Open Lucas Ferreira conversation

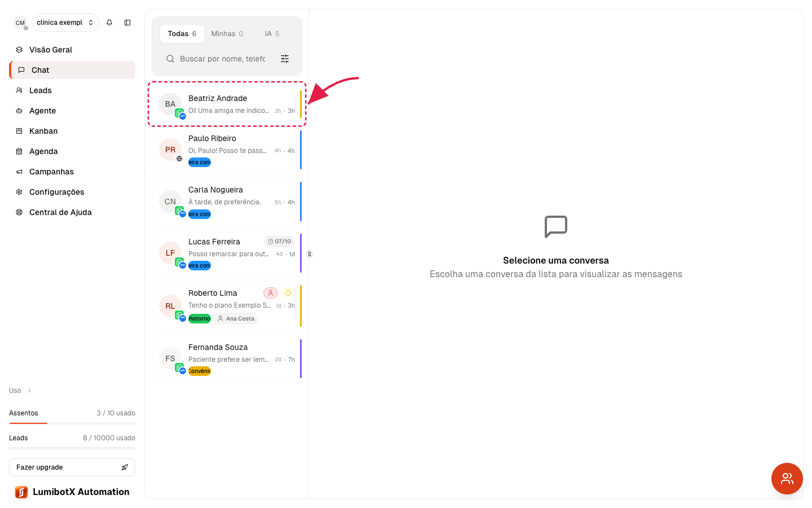tap(227, 253)
